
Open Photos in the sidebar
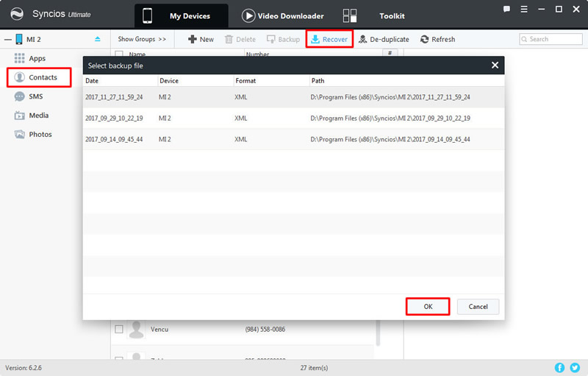33,135
